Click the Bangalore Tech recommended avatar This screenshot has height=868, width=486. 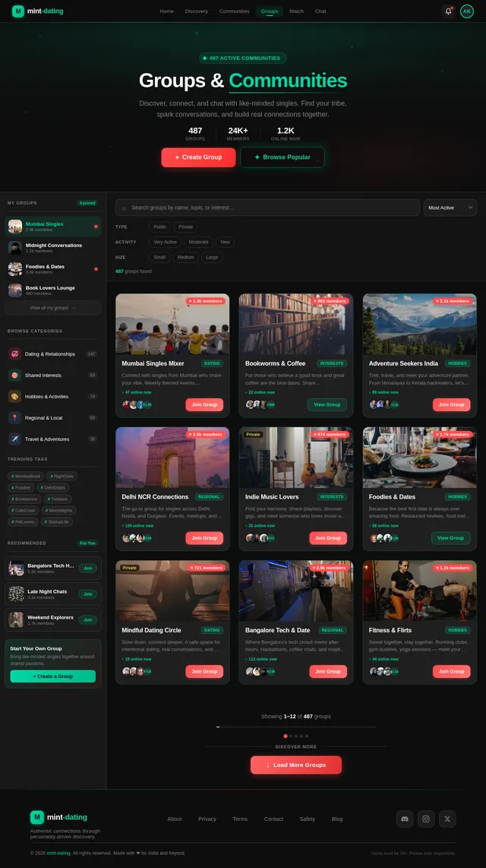[x=16, y=568]
